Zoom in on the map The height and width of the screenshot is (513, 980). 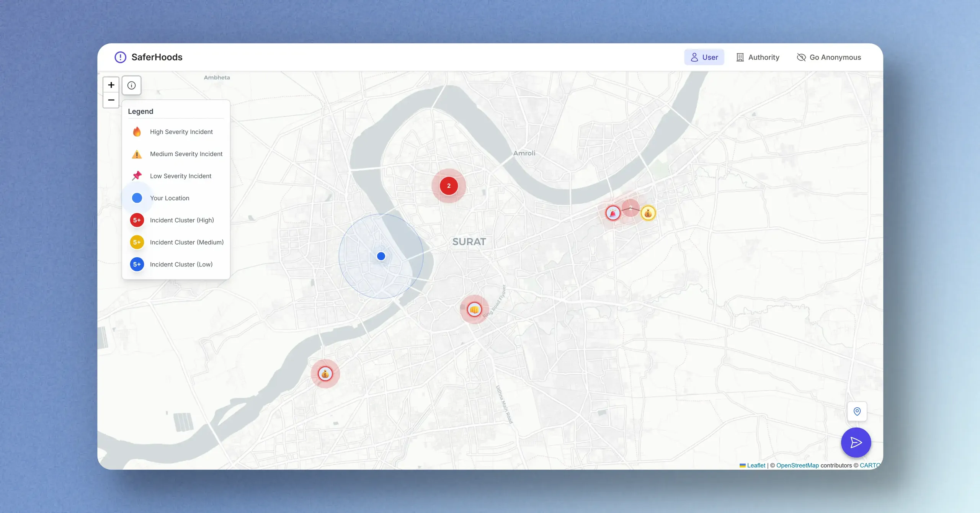click(111, 85)
